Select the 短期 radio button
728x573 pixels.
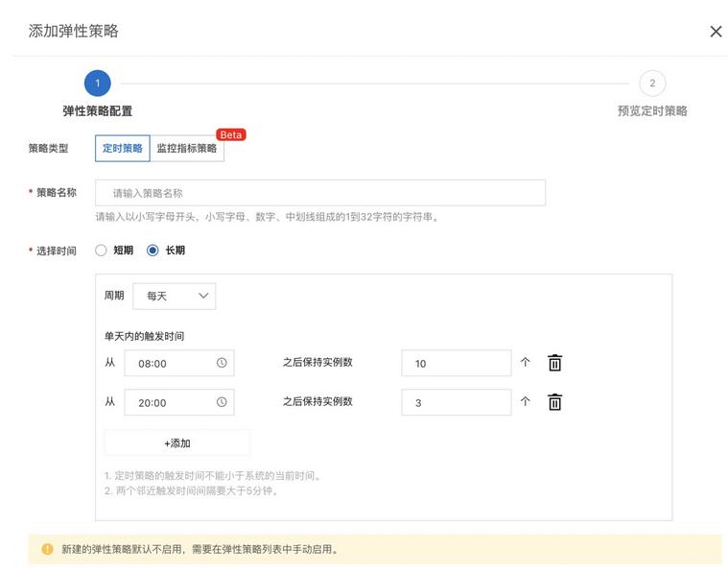pyautogui.click(x=101, y=251)
